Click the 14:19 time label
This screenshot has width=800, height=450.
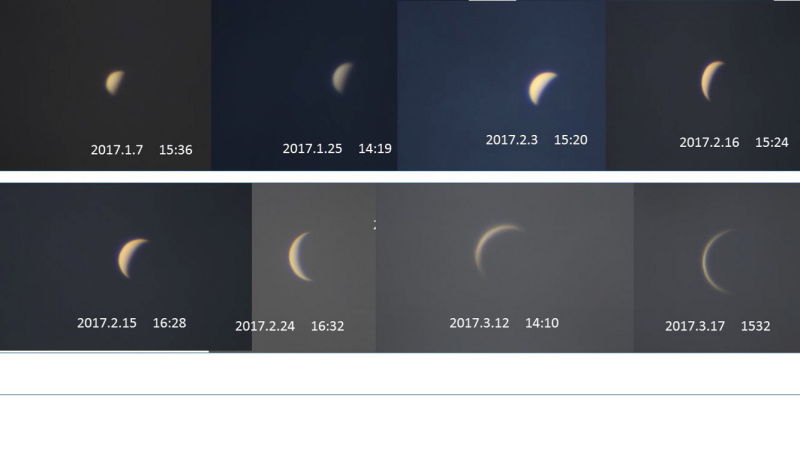[375, 148]
